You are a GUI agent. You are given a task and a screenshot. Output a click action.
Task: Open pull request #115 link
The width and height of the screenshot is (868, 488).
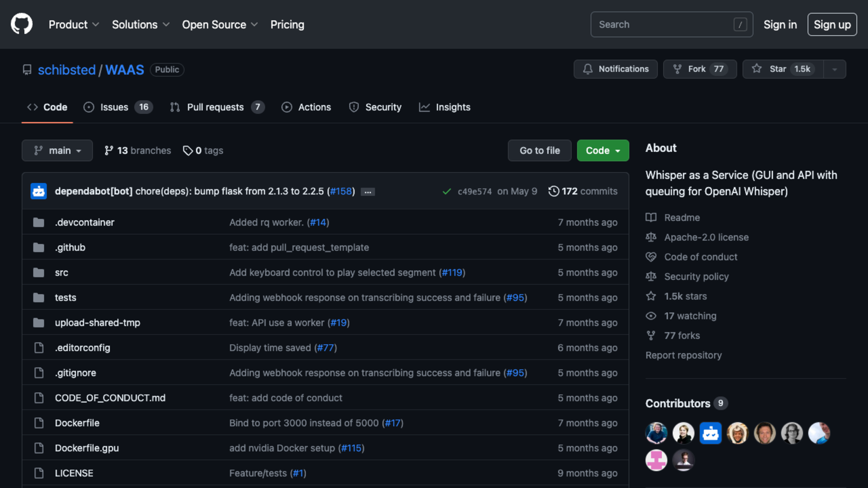point(351,448)
